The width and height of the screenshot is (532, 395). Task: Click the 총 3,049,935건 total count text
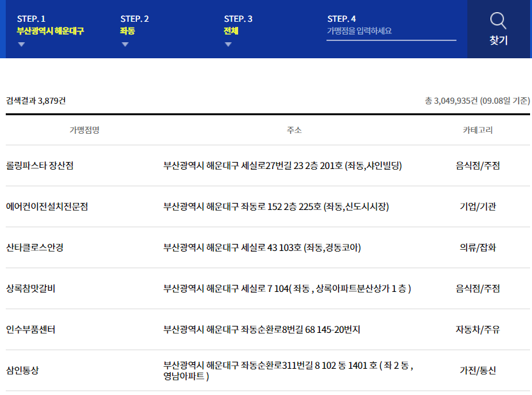pyautogui.click(x=477, y=101)
